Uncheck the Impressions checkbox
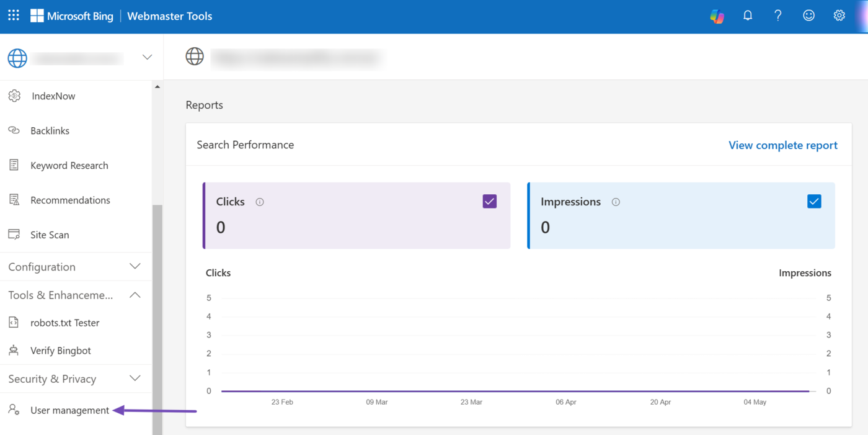Viewport: 868px width, 435px height. tap(814, 202)
